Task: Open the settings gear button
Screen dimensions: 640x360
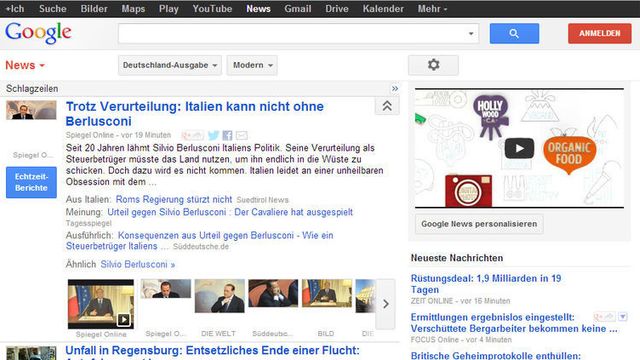Action: [433, 65]
